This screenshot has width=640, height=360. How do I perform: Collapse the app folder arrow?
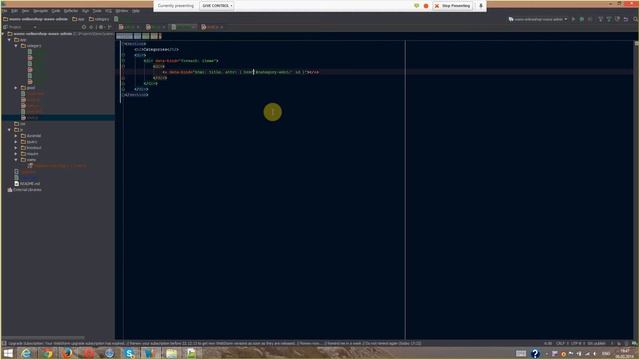(9, 40)
